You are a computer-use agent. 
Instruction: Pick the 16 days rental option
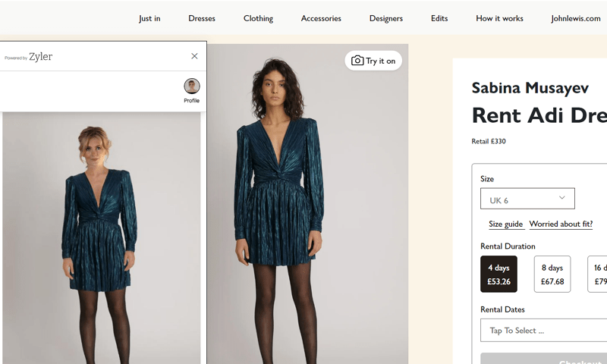point(597,274)
